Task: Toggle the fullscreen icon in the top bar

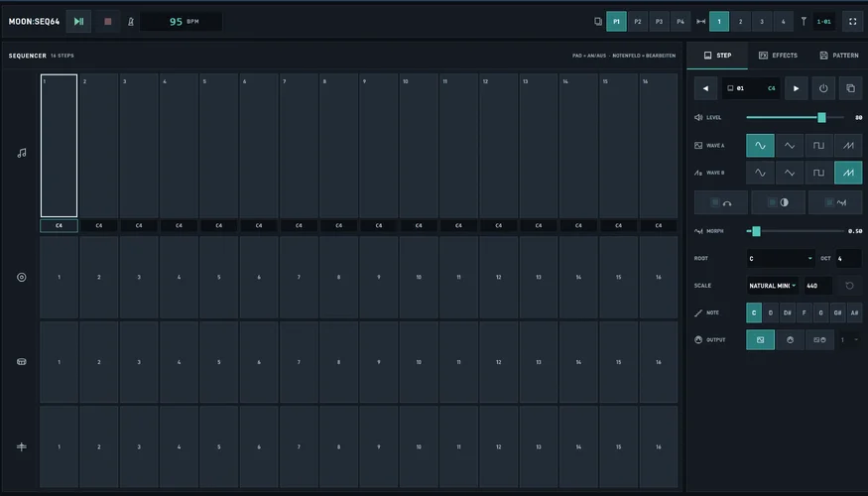Action: coord(852,22)
